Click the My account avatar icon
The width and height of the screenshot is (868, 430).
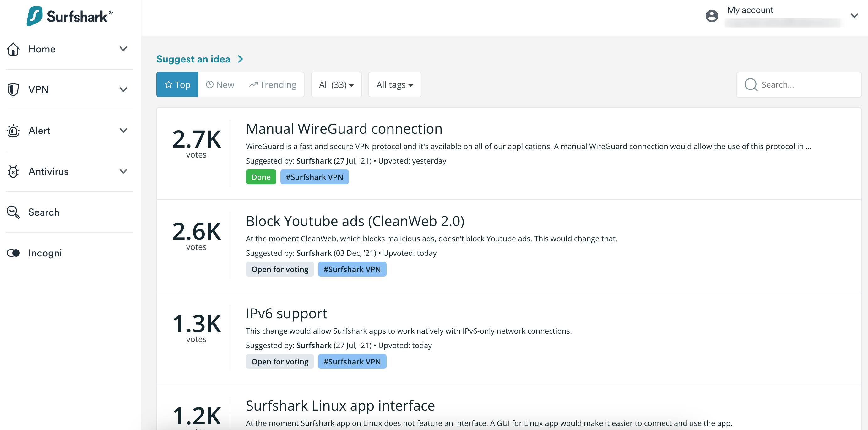pos(712,16)
